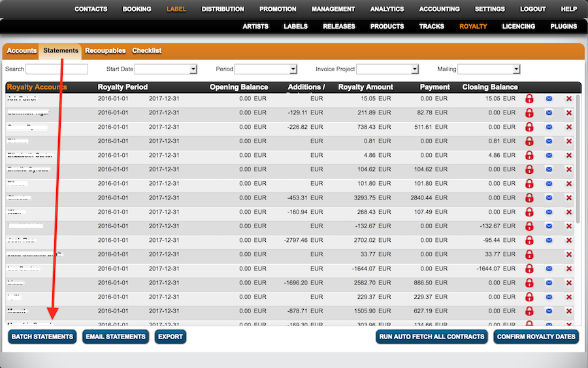The width and height of the screenshot is (588, 368).
Task: Remove the statement with royalty amount 1505.90 EUR
Action: (x=569, y=311)
